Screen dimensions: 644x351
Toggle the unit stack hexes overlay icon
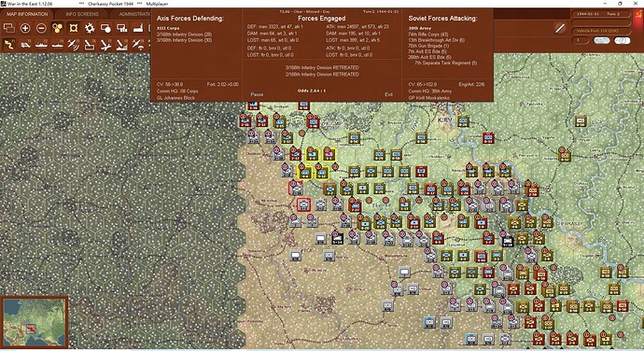click(x=57, y=28)
